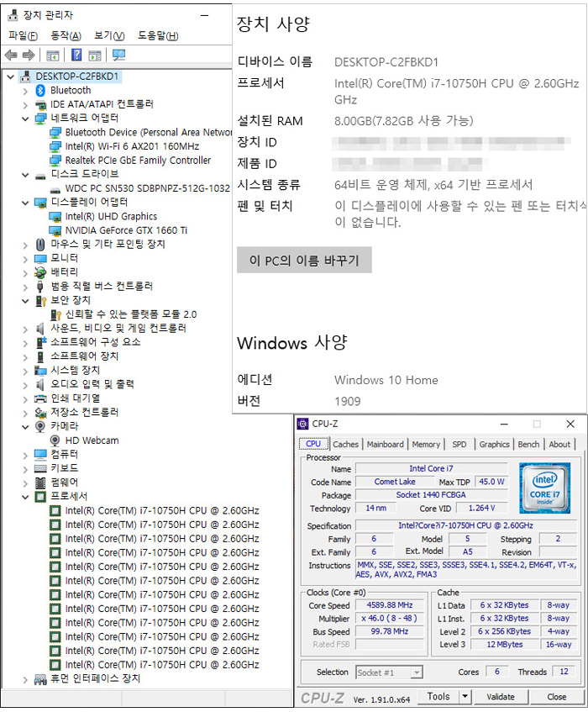
Task: Select Realtek PCIe GbE Family Controller
Action: pyautogui.click(x=138, y=161)
